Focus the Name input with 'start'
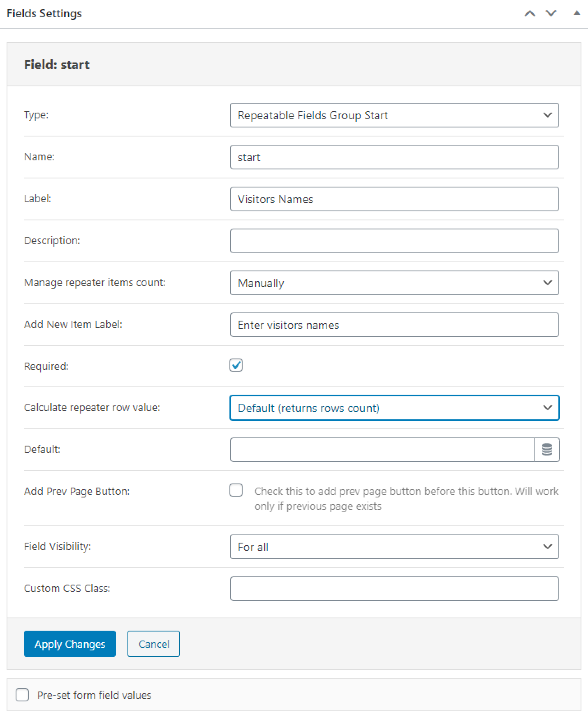This screenshot has width=588, height=717. coord(395,157)
